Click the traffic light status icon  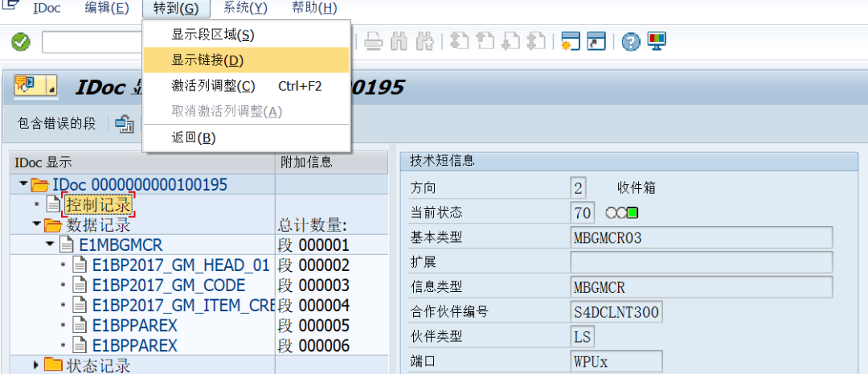621,212
